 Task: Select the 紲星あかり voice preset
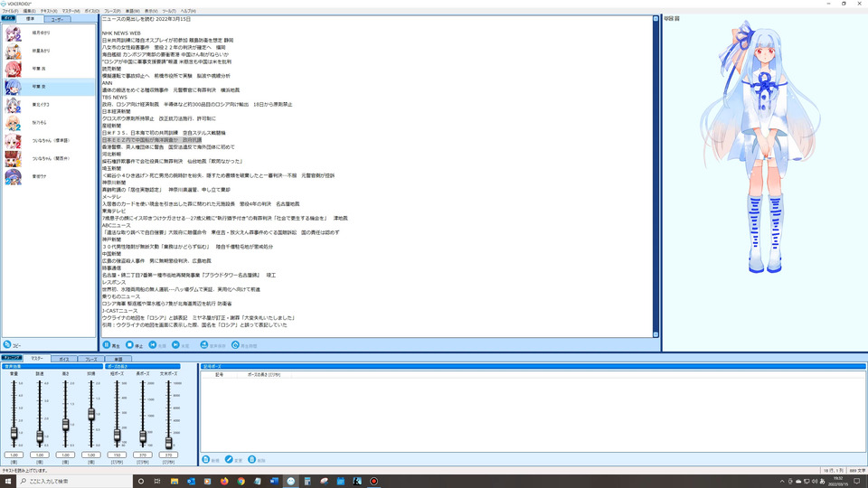(49, 51)
